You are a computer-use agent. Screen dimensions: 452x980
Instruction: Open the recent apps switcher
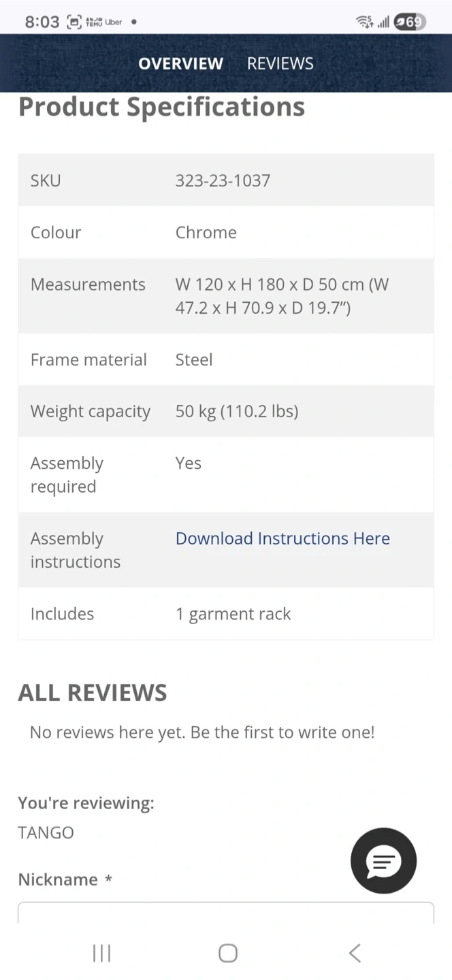tap(101, 953)
